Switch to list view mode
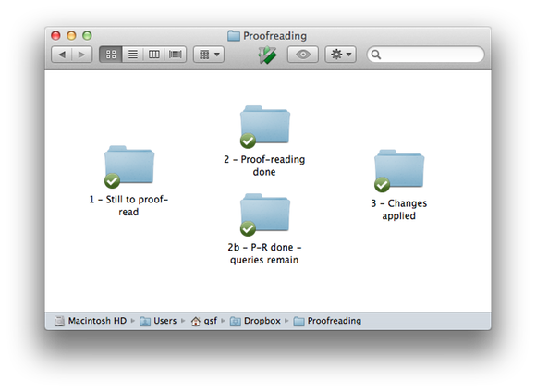This screenshot has height=392, width=536. click(x=133, y=55)
